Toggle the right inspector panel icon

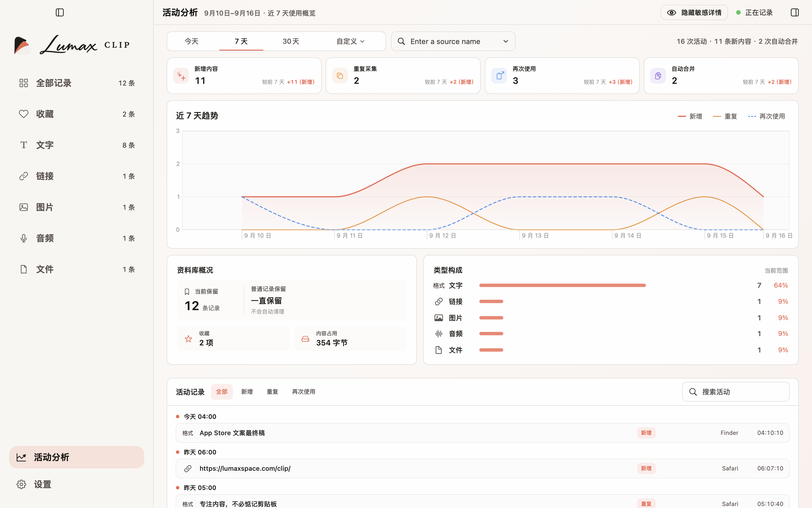pyautogui.click(x=795, y=12)
